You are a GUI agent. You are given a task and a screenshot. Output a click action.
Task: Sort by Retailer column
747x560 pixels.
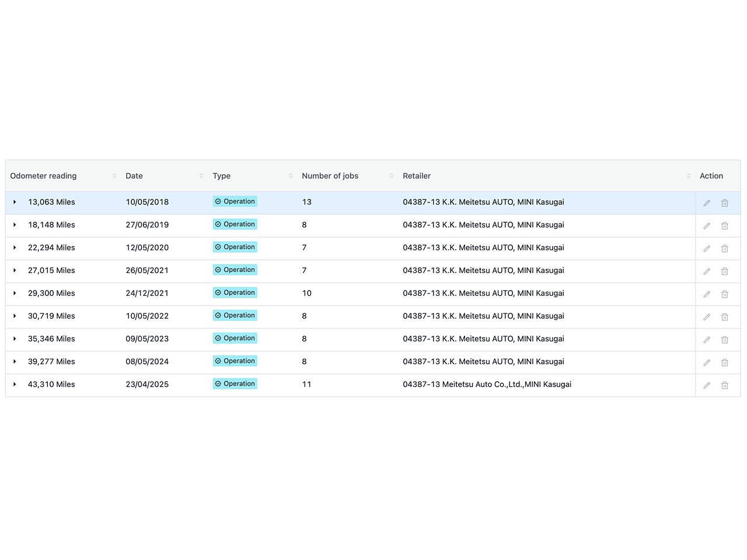click(x=689, y=176)
